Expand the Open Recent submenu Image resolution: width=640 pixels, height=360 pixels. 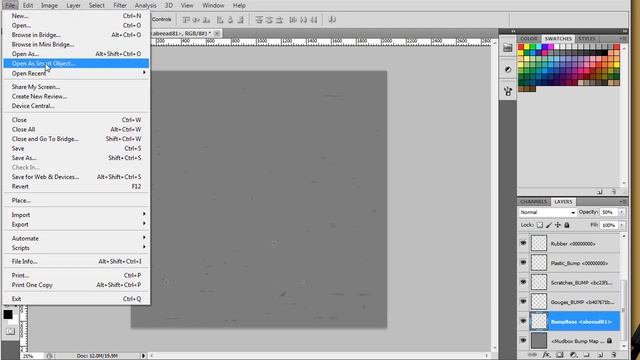pos(144,73)
